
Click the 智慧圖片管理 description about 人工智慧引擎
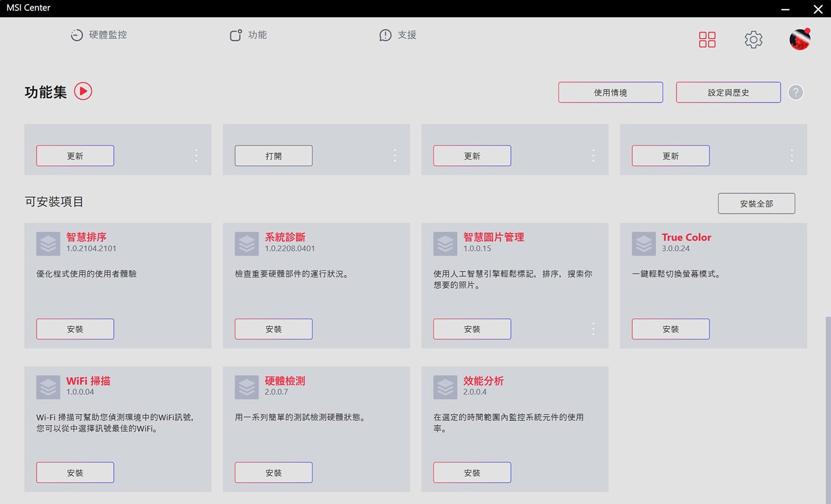513,280
